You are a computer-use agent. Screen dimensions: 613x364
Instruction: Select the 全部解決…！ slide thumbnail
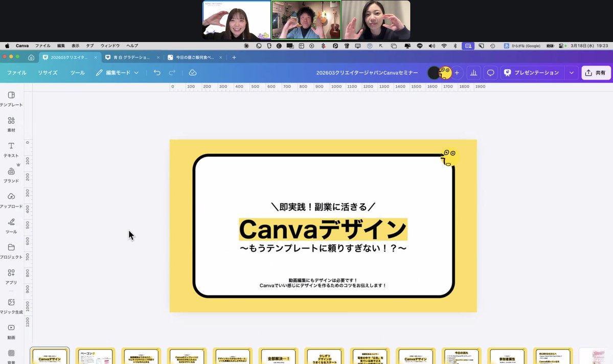point(278,356)
